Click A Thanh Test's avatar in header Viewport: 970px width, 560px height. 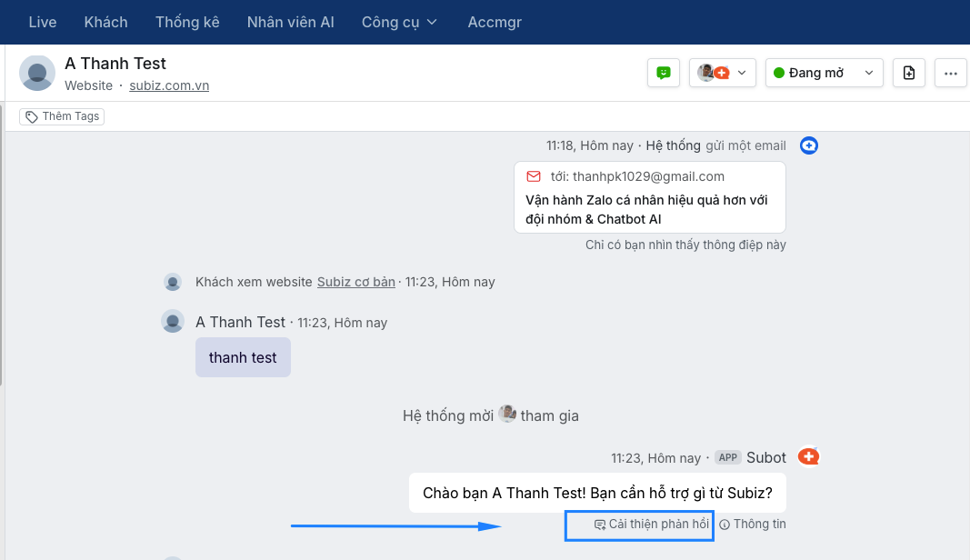coord(37,73)
